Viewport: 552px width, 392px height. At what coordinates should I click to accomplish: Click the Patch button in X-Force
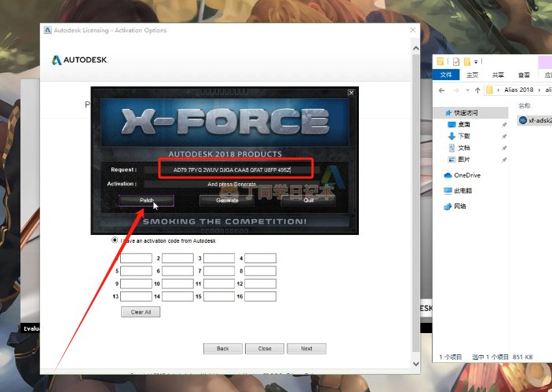pos(147,200)
